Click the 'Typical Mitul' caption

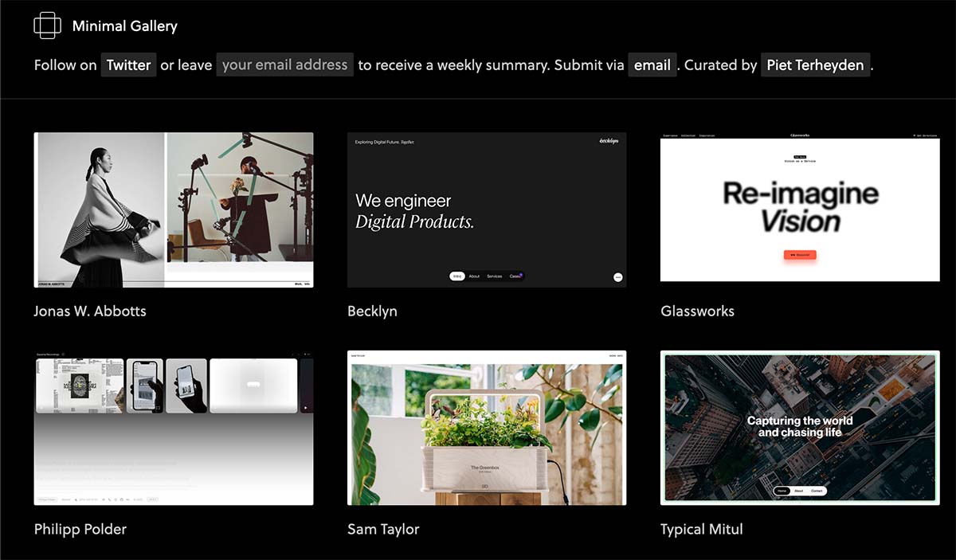[x=702, y=529]
